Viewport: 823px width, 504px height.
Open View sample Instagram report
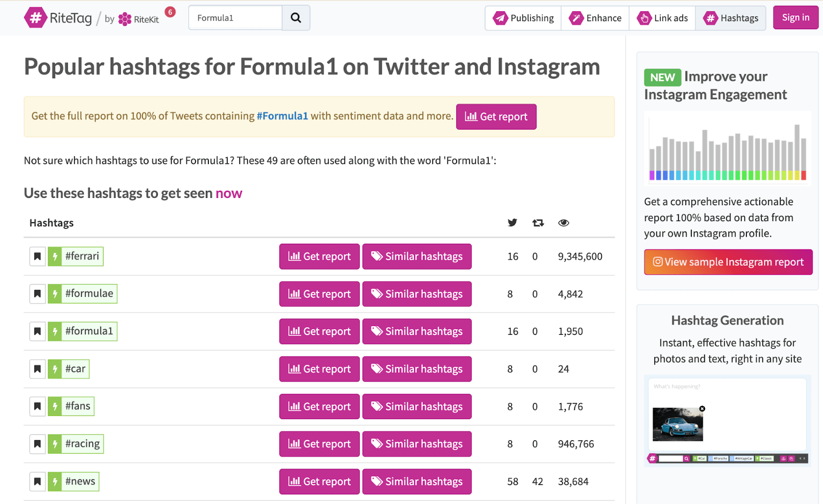727,262
